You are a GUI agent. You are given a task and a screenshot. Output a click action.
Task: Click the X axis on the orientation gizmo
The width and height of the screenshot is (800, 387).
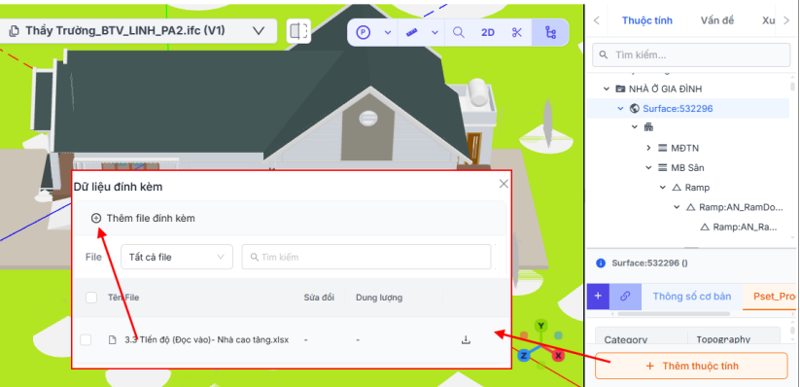coord(558,355)
